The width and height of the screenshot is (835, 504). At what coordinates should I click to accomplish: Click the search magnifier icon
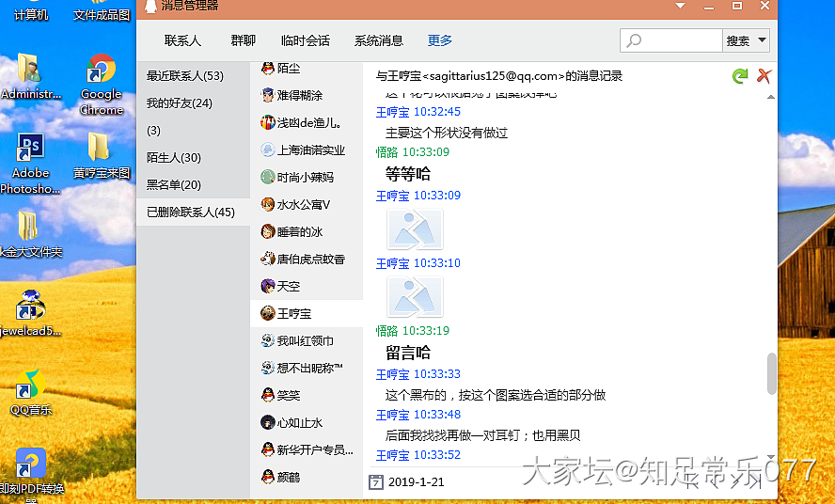coord(634,41)
